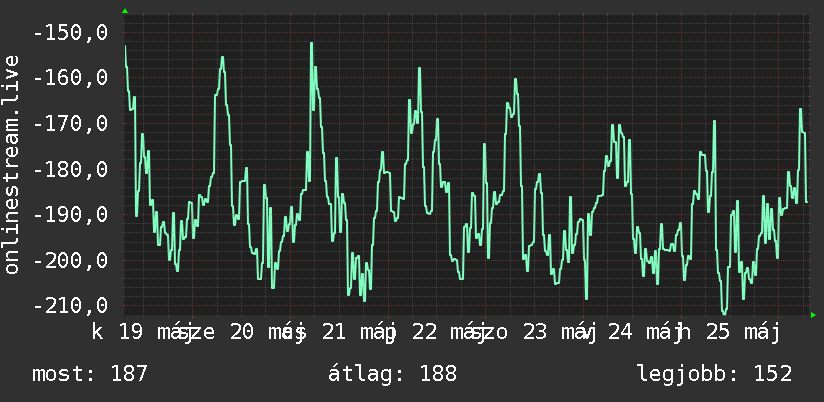This screenshot has width=824, height=402.
Task: Click the -210,0 y-axis label
Action: pyautogui.click(x=71, y=306)
